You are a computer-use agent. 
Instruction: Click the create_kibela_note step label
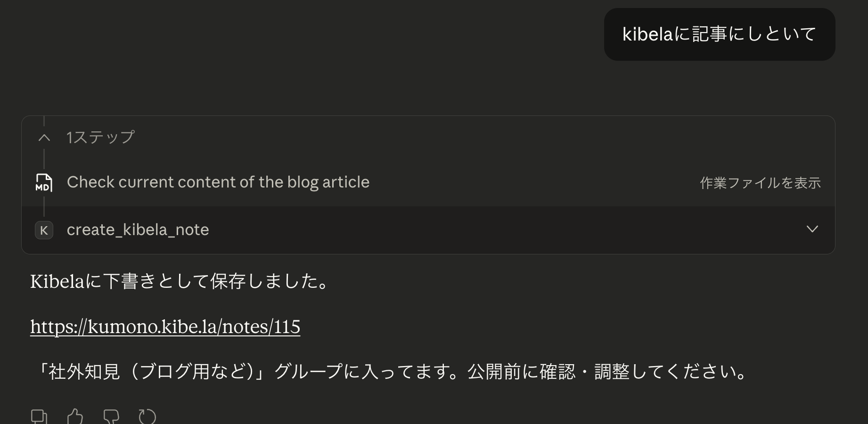coord(138,230)
